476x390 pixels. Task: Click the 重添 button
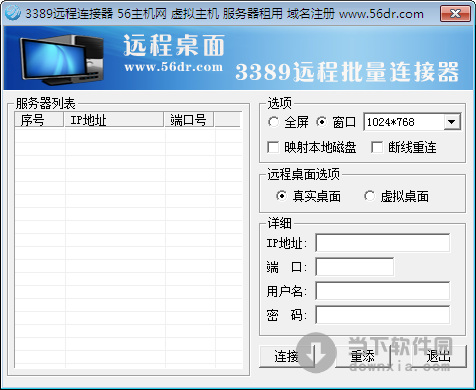363,356
